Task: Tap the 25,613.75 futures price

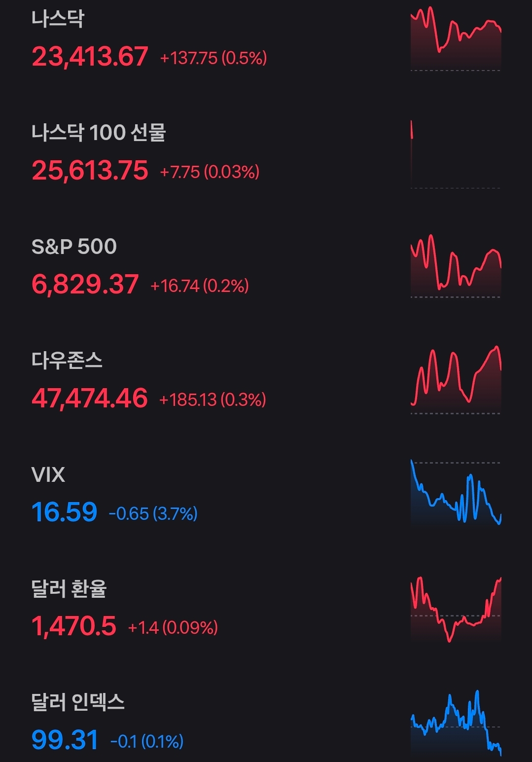Action: click(x=90, y=171)
